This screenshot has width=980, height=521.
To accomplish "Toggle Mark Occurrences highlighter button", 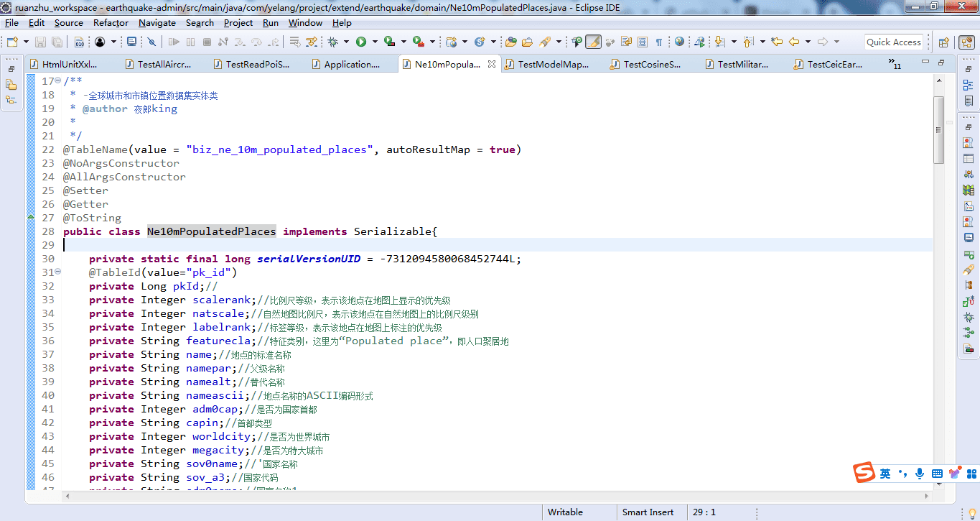I will 593,42.
